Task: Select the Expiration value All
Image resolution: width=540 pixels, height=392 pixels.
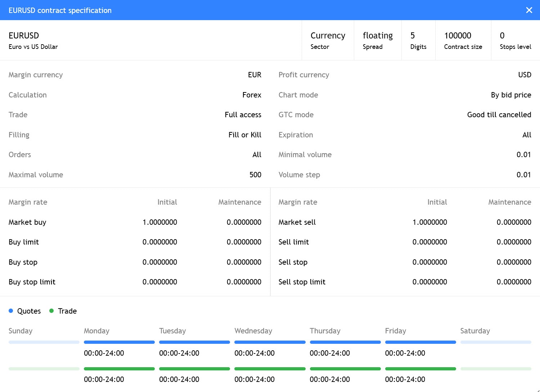Action: (x=527, y=135)
